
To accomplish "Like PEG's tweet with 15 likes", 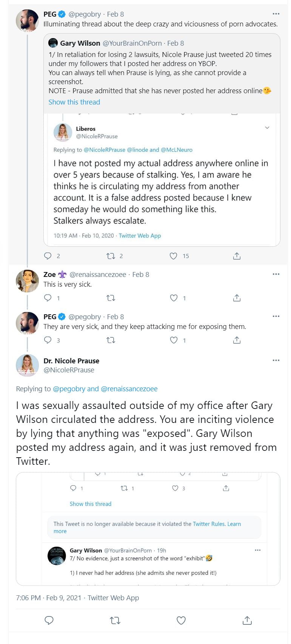I will click(173, 256).
